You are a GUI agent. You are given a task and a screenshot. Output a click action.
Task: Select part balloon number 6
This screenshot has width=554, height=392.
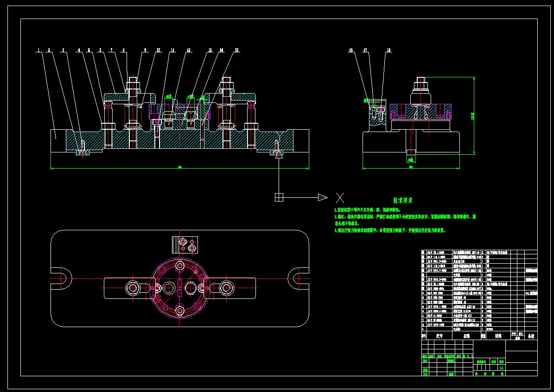coord(100,50)
